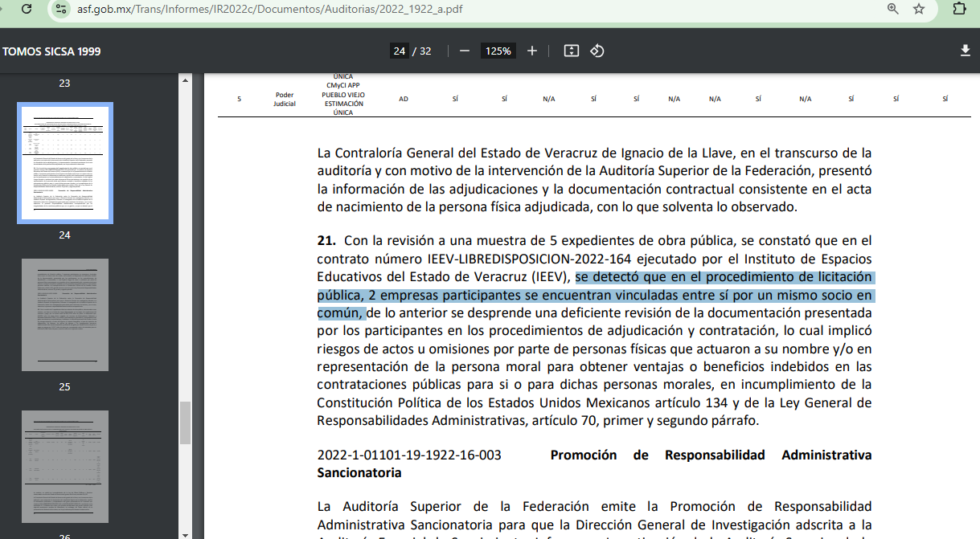Image resolution: width=980 pixels, height=539 pixels.
Task: Click the 'PUEBLO VIEJO' text in table
Action: (342, 94)
